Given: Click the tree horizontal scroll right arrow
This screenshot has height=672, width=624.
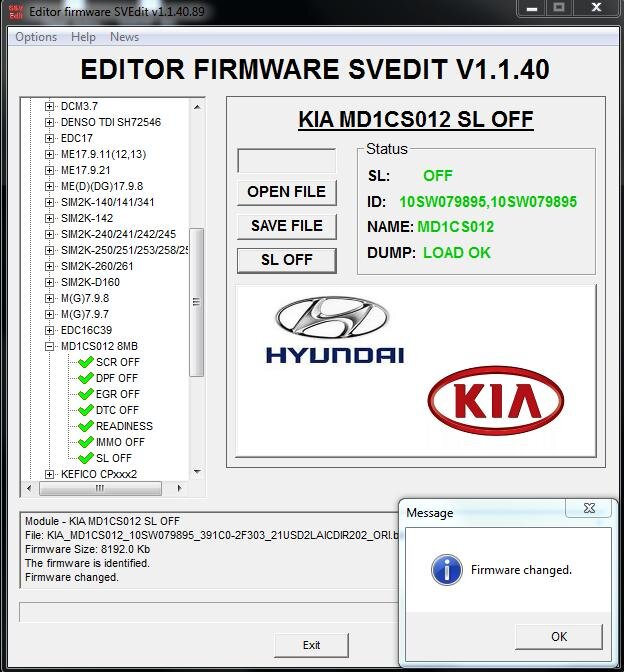Looking at the screenshot, I should click(x=179, y=488).
